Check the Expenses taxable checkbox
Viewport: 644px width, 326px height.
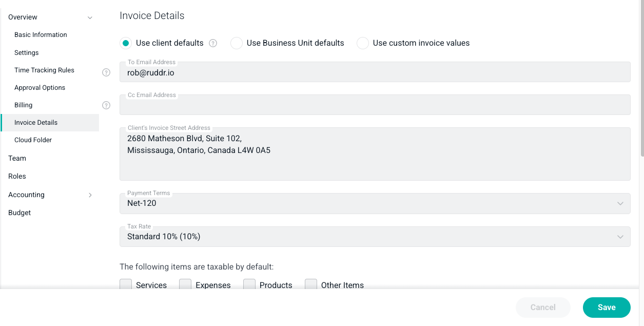point(185,284)
